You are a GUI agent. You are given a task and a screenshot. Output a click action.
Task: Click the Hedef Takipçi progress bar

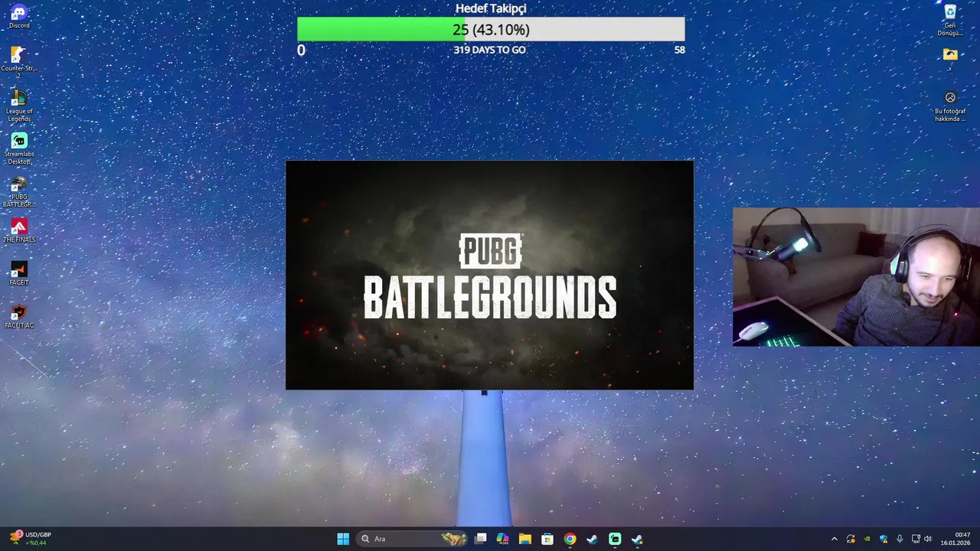491,29
